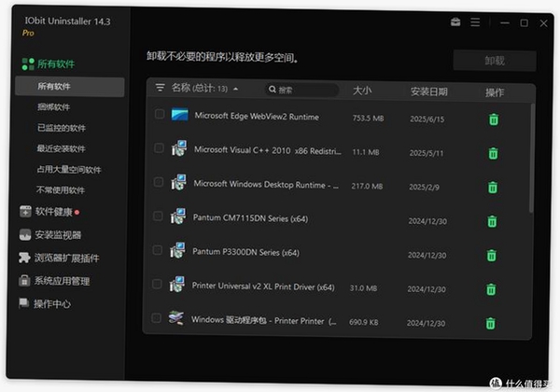Click the Microsoft Edge WebView2 program icon

click(179, 115)
